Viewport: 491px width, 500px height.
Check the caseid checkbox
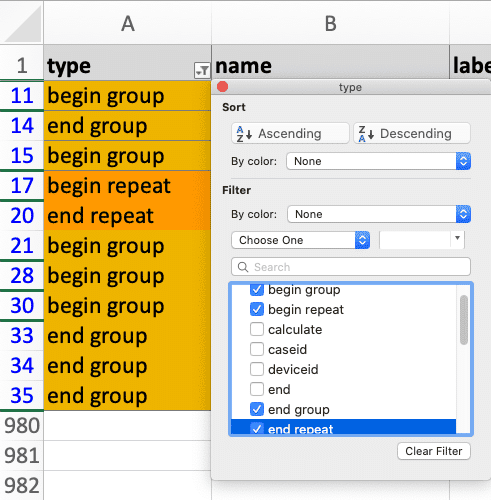click(x=257, y=349)
